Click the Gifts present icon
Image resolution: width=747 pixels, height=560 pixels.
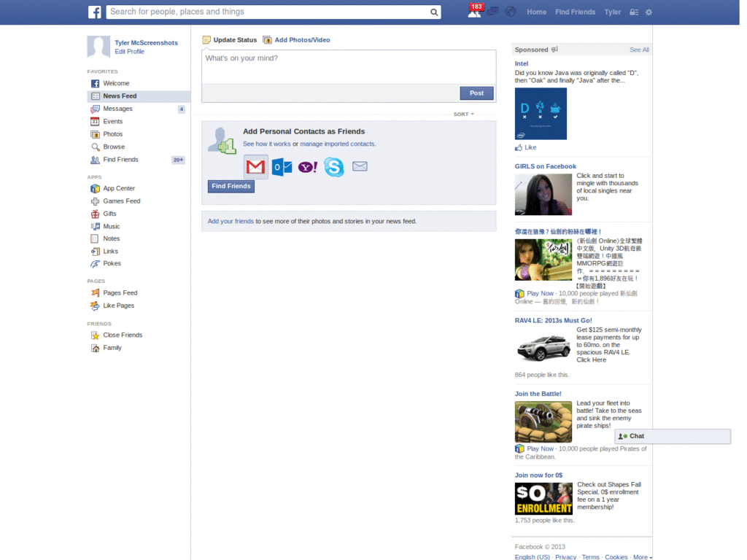coord(96,214)
